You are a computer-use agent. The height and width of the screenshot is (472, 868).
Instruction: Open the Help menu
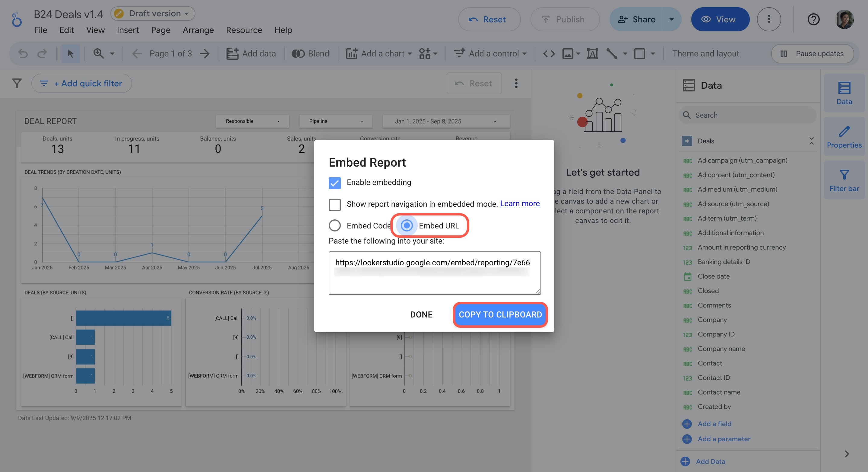click(283, 30)
